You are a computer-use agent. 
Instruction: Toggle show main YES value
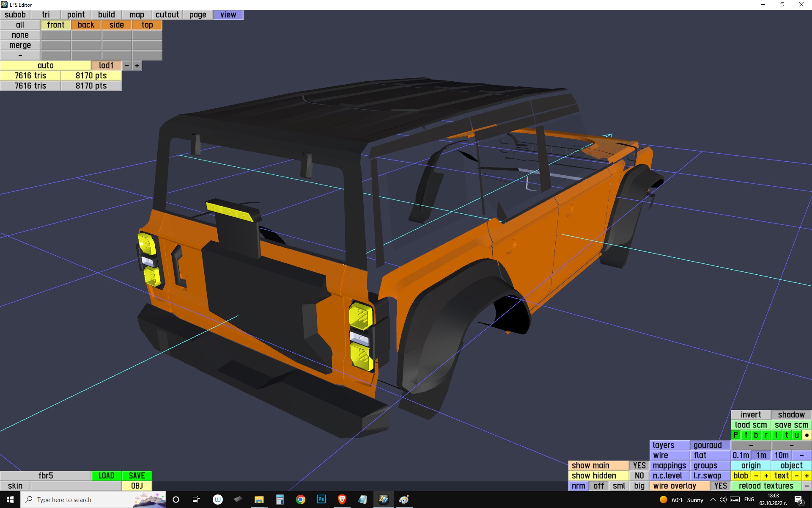coord(639,466)
